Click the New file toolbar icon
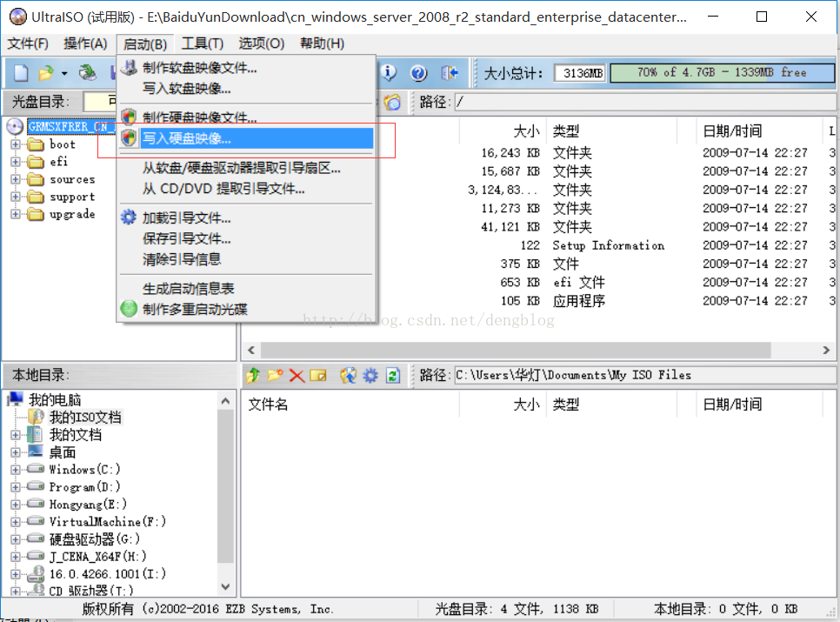The height and width of the screenshot is (622, 840). (x=21, y=72)
